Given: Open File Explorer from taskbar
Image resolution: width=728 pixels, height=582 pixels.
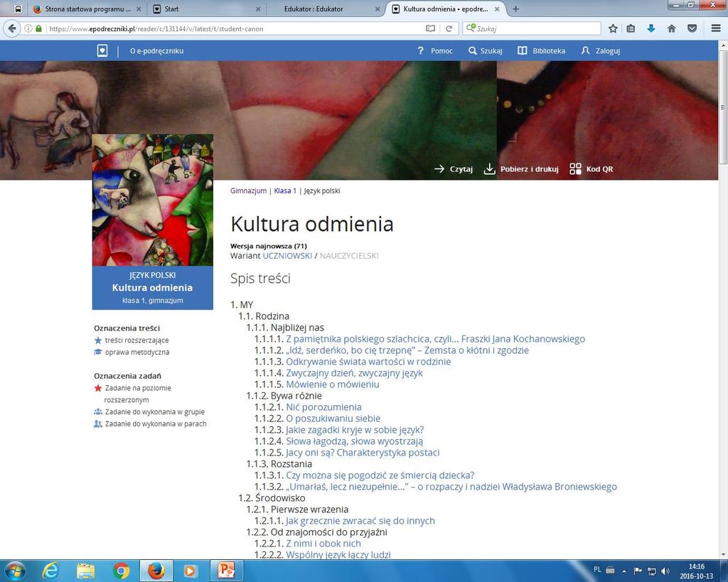Looking at the screenshot, I should [85, 571].
